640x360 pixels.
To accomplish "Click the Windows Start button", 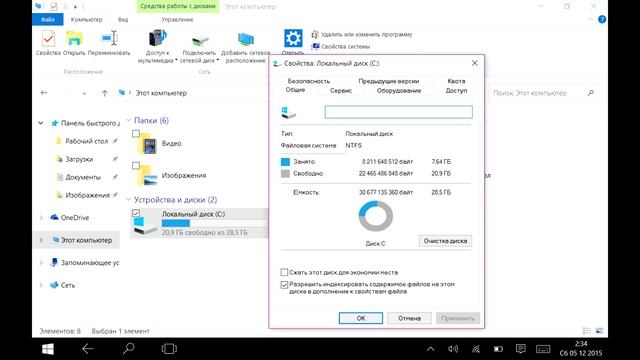I will pos(48,349).
